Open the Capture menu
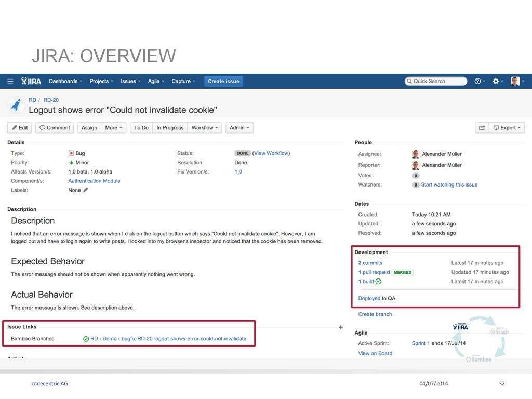The width and height of the screenshot is (532, 399). tap(183, 82)
